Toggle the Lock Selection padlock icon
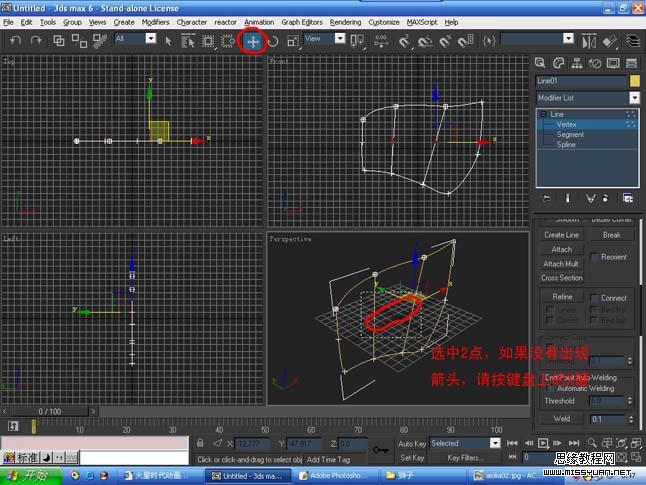 click(200, 443)
